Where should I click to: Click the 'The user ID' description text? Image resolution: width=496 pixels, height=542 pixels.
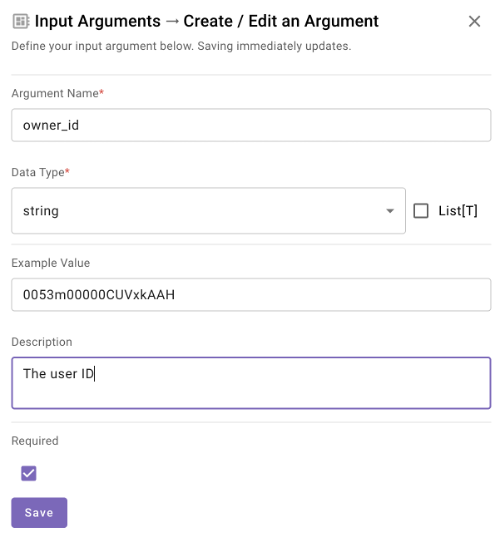tap(58, 373)
